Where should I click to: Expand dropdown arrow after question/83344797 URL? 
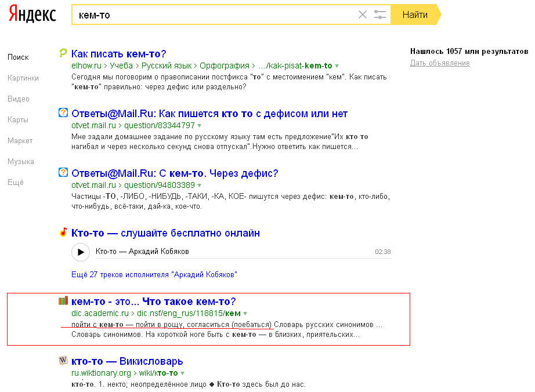tap(199, 126)
